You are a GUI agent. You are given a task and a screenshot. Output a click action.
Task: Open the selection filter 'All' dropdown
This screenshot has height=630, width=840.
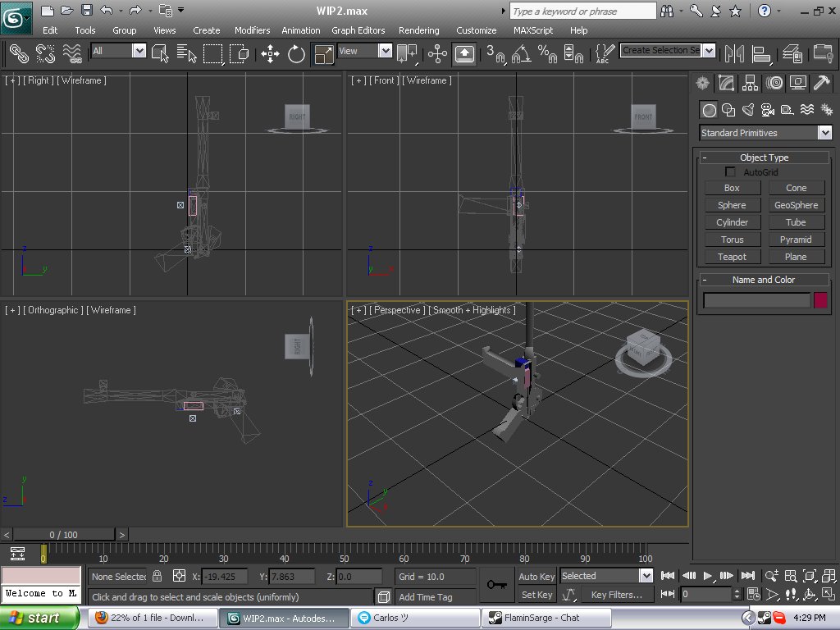[139, 51]
